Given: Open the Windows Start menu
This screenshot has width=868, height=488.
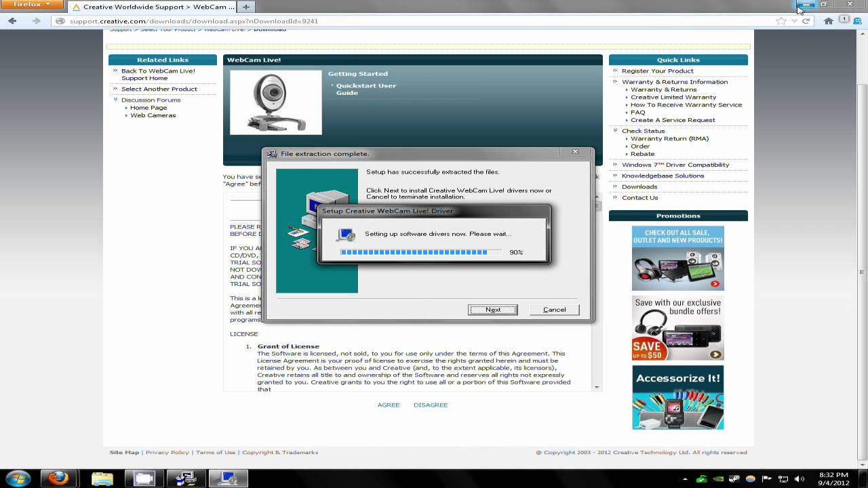Looking at the screenshot, I should [18, 479].
